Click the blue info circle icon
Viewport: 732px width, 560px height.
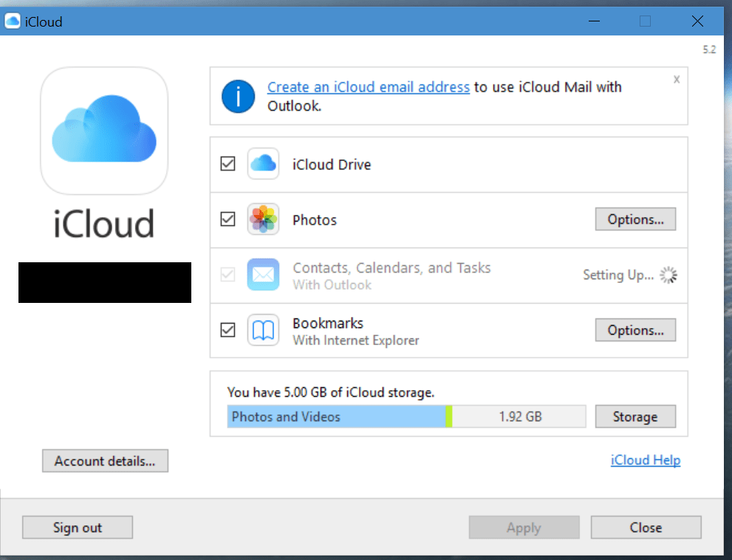click(238, 97)
